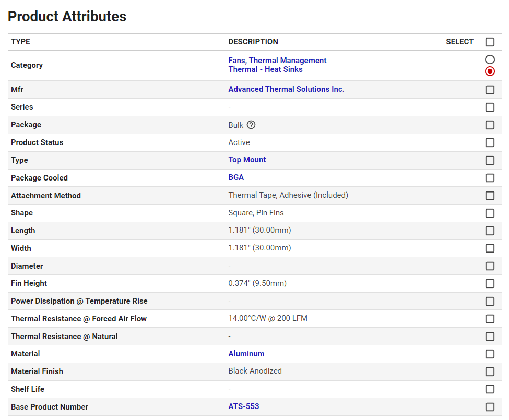Tick Power Dissipation @ Temperature Rise checkbox
The image size is (509, 420).
(x=490, y=301)
